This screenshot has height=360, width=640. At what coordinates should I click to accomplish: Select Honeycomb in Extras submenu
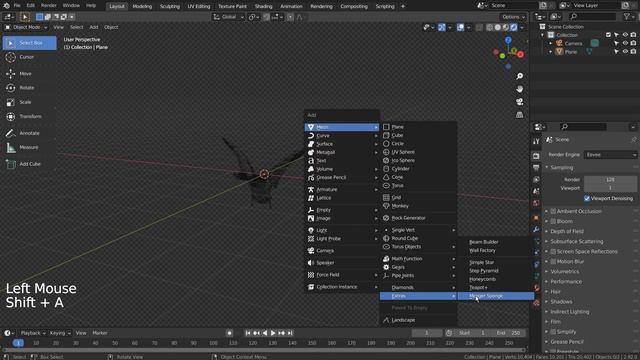(496, 279)
